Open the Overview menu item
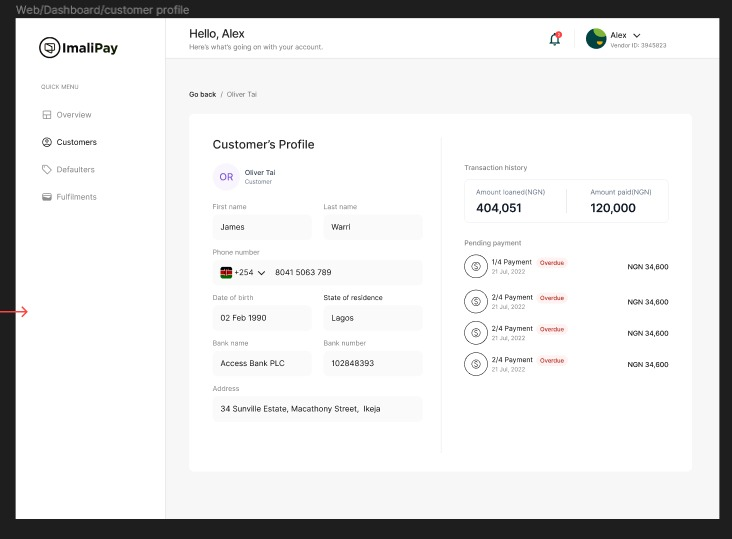 [x=74, y=115]
